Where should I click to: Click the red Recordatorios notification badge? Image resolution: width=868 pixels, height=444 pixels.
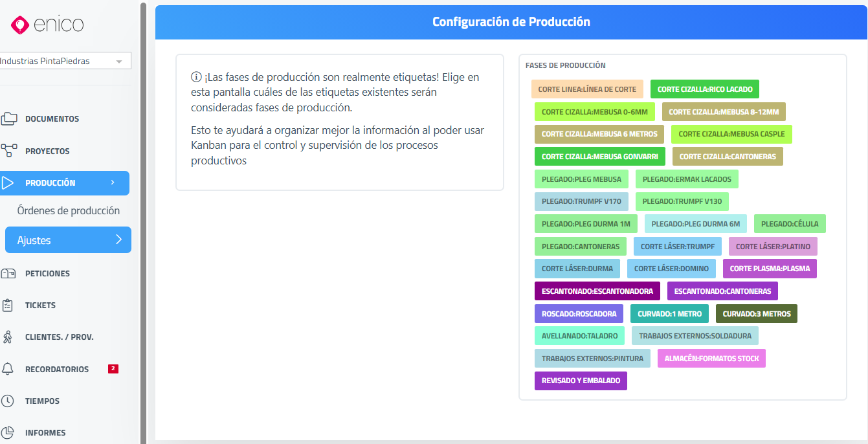point(113,369)
